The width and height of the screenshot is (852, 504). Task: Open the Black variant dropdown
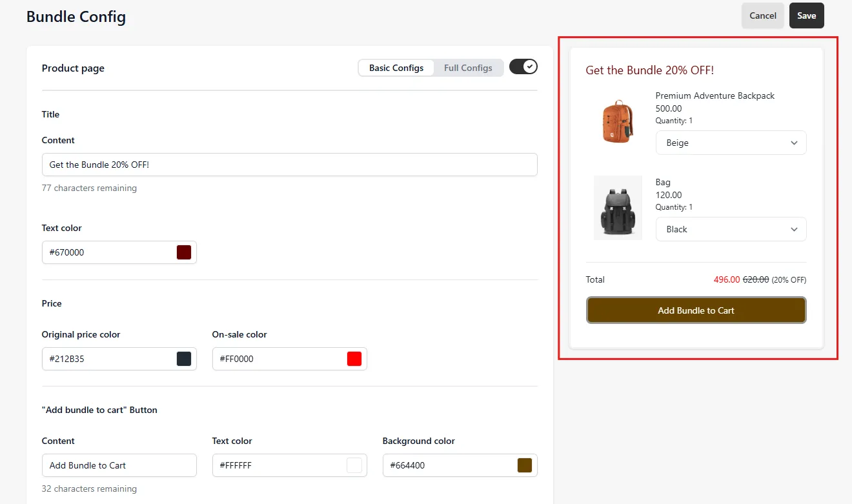[x=731, y=229]
